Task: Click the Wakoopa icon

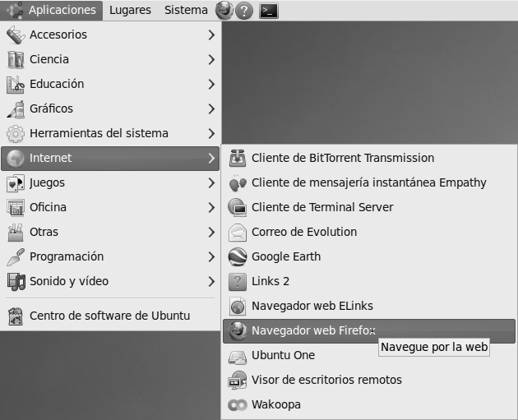Action: pyautogui.click(x=238, y=404)
